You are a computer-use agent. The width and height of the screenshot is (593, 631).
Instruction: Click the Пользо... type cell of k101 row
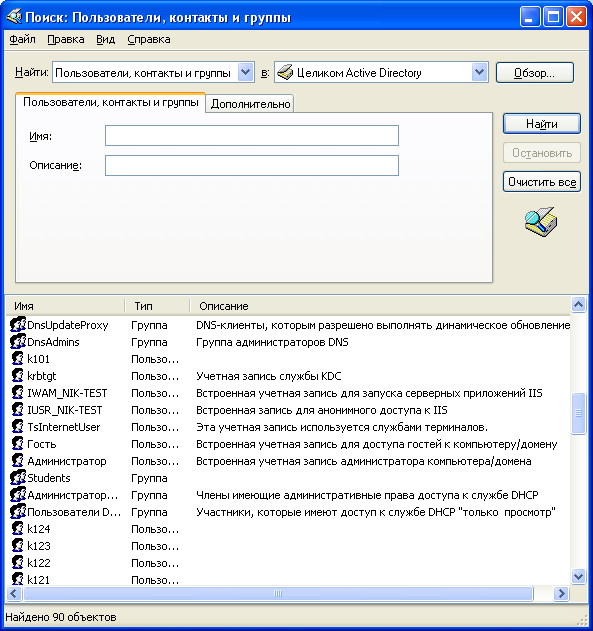click(x=155, y=359)
